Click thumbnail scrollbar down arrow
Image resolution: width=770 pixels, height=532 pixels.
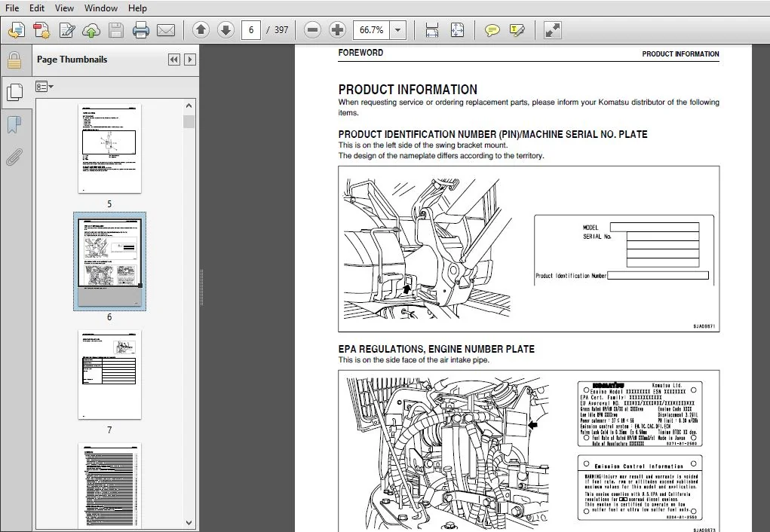click(x=189, y=523)
